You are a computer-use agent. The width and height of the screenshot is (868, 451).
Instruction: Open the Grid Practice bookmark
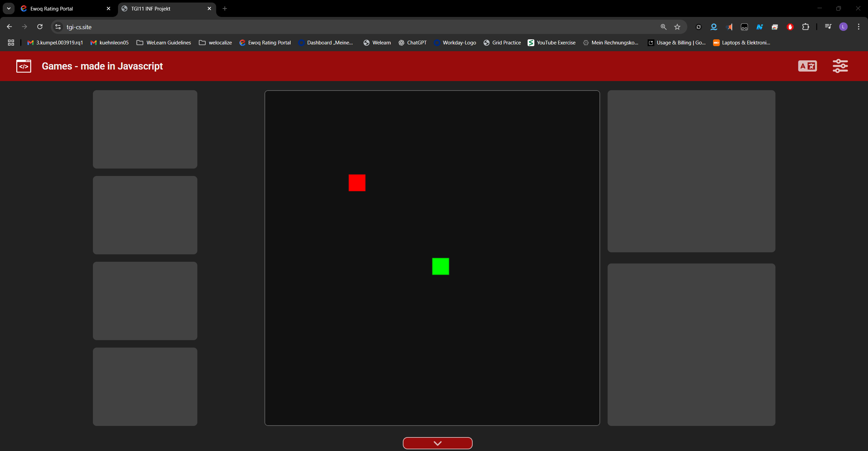pyautogui.click(x=502, y=43)
